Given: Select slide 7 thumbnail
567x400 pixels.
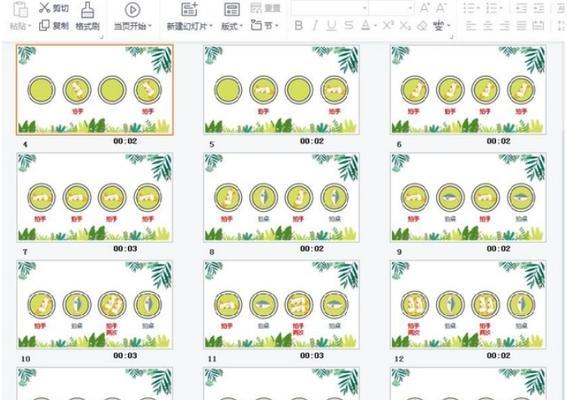Looking at the screenshot, I should point(95,197).
